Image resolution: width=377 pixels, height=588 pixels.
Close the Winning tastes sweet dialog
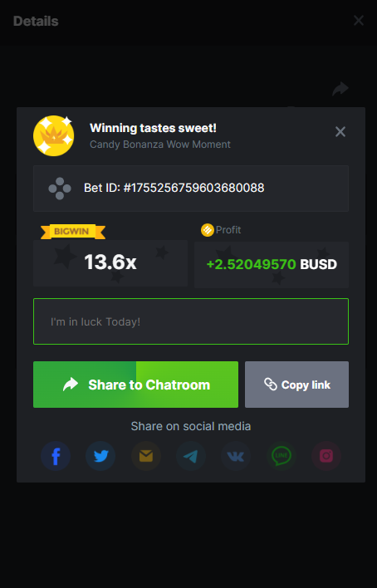pyautogui.click(x=340, y=131)
